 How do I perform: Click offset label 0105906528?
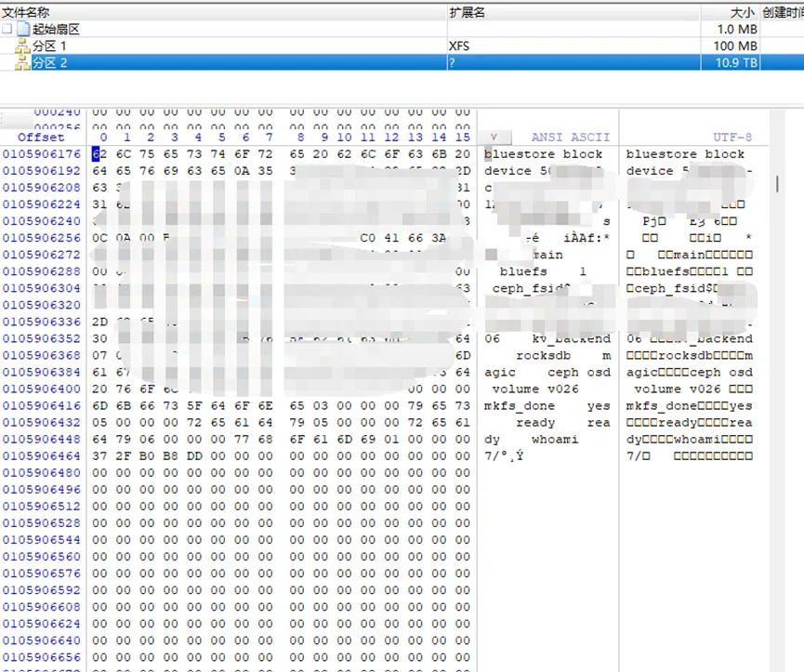point(42,523)
